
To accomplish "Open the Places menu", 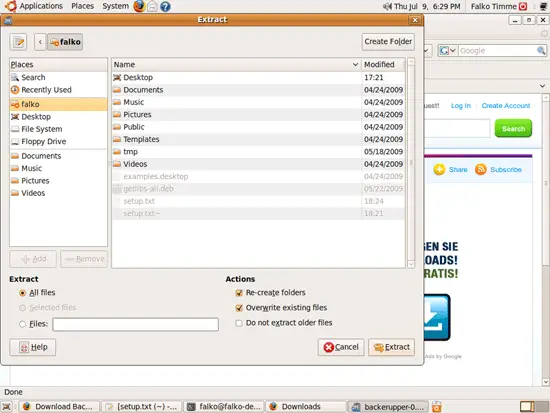I will [x=83, y=6].
